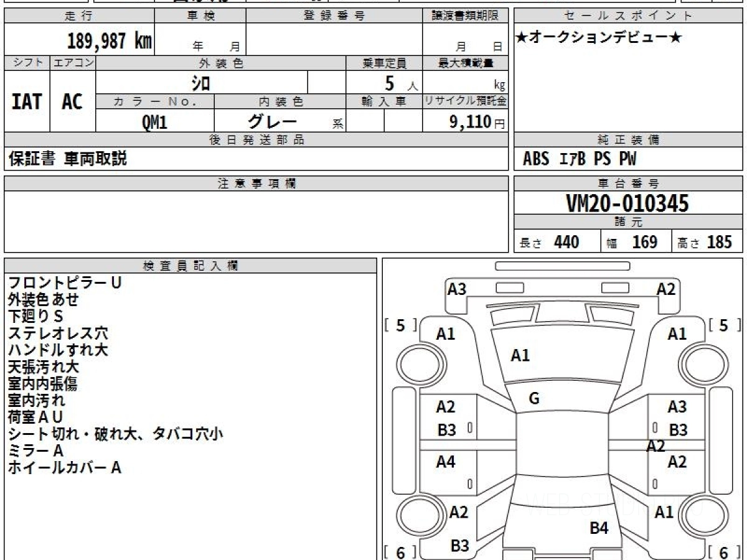Screen dimensions: 747x560
Task: Click the 189,987 km mileage value
Action: tap(110, 41)
